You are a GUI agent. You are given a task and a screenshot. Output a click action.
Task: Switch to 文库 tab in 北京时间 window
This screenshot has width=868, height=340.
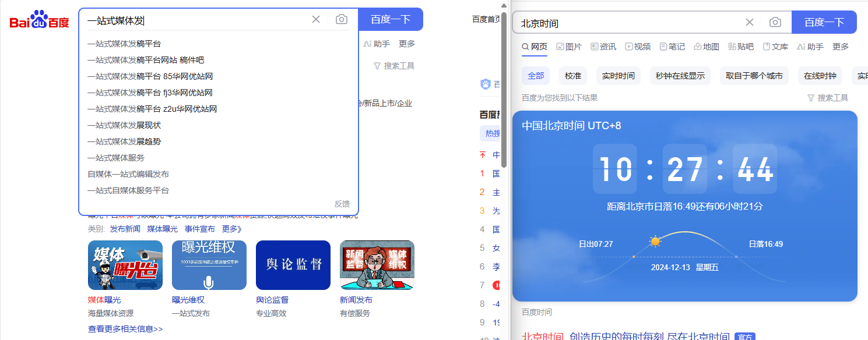775,47
